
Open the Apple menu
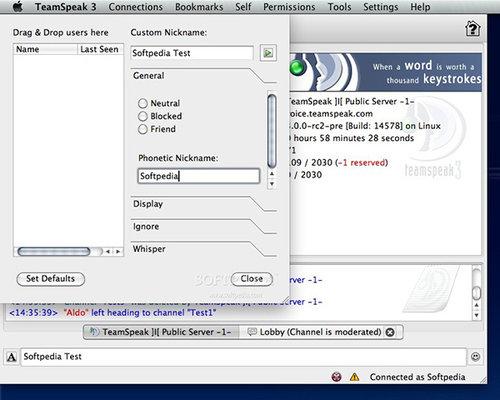coord(17,7)
